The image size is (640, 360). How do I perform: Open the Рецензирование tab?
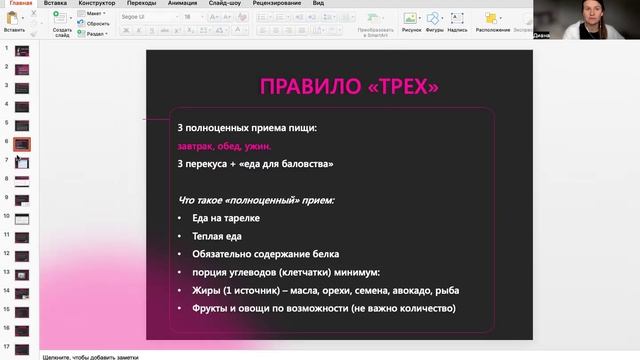click(277, 3)
